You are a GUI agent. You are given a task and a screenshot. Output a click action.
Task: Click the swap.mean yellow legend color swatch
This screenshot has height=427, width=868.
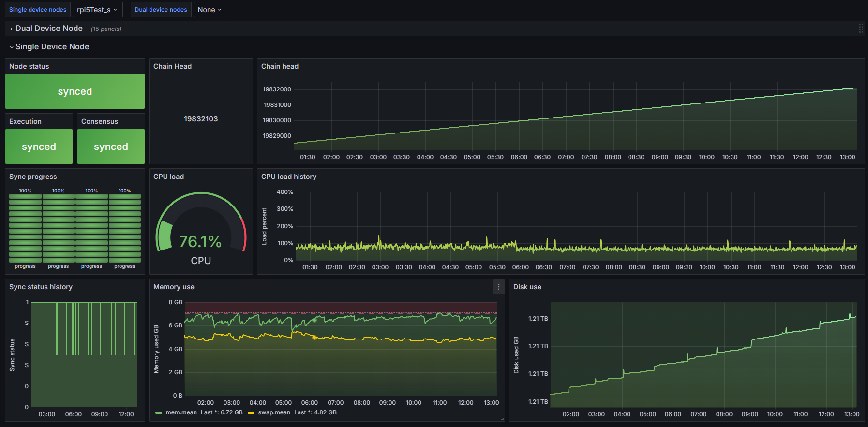[251, 413]
